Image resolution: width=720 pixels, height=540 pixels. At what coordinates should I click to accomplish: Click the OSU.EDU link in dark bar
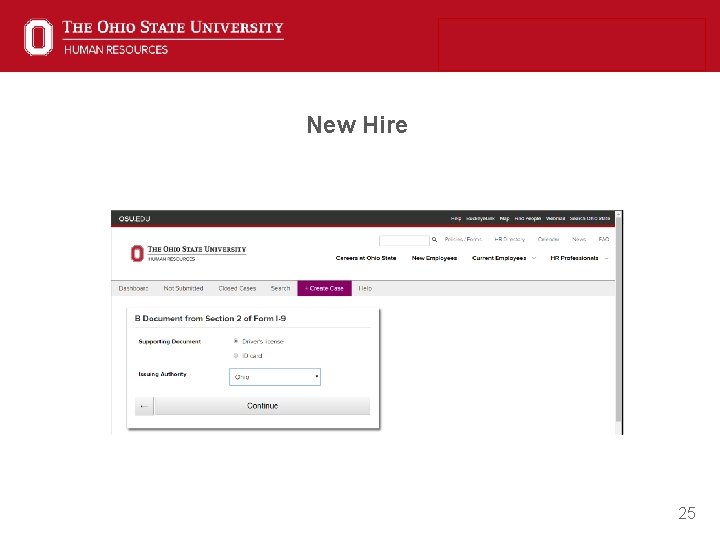tap(134, 219)
